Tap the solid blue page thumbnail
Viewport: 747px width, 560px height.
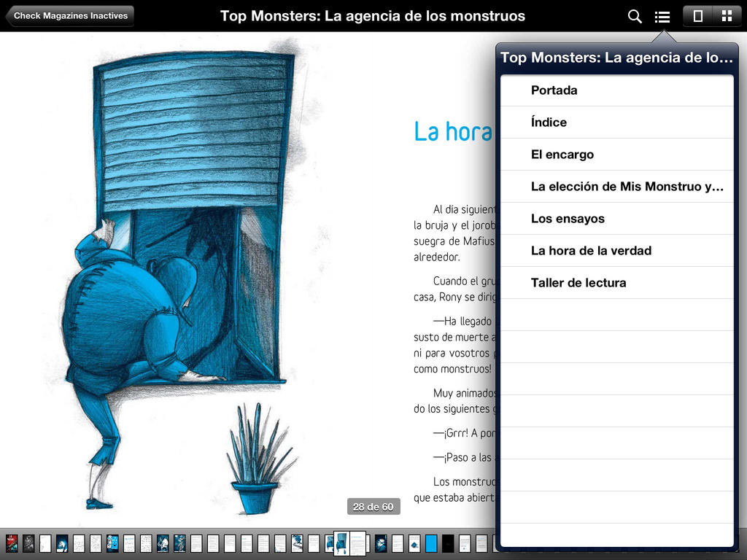tap(431, 543)
